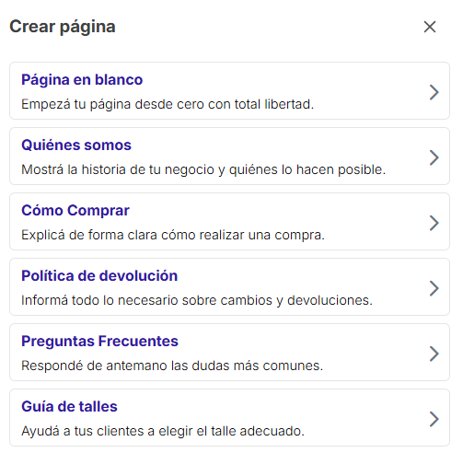The image size is (463, 476).
Task: Click 'Explicá de forma clara' description
Action: click(x=173, y=235)
